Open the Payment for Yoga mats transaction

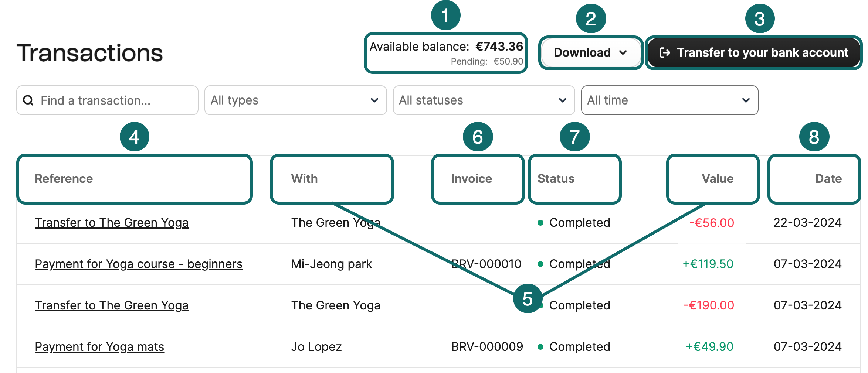[99, 346]
